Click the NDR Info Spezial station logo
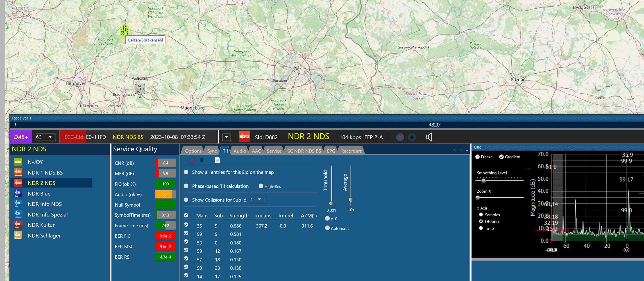Image resolution: width=644 pixels, height=281 pixels. coord(18,214)
